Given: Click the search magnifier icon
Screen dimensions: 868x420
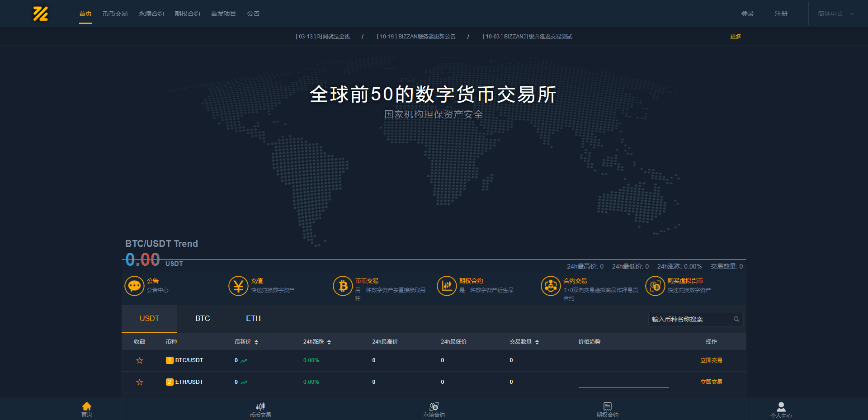Looking at the screenshot, I should (736, 319).
